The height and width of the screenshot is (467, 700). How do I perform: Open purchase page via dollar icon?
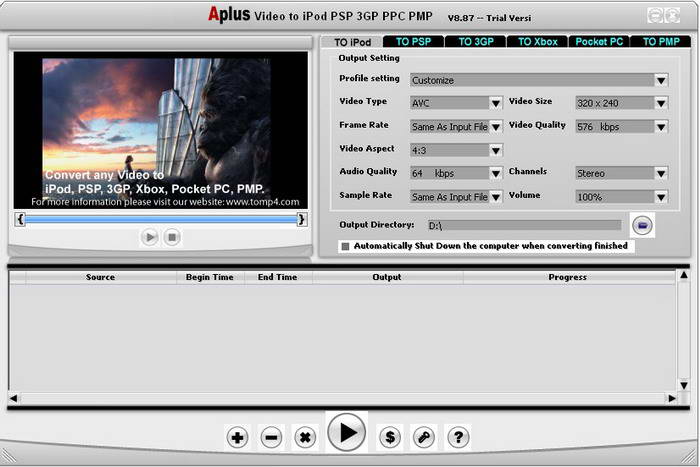pos(390,437)
